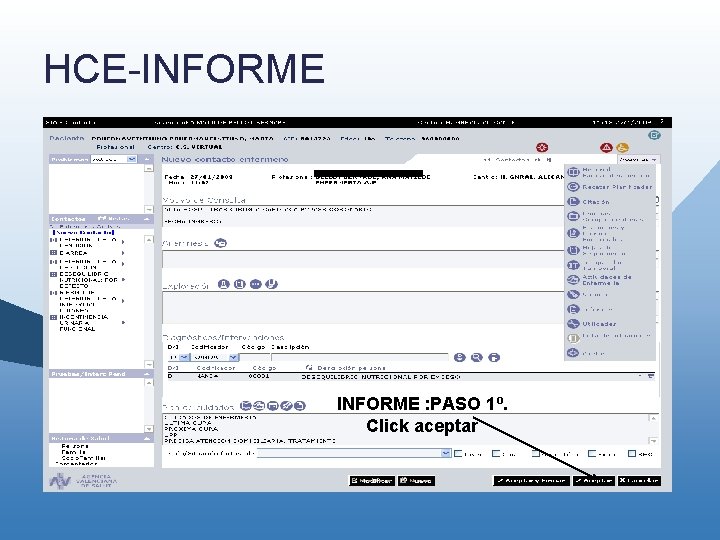
Task: Click the Citación menu icon
Action: click(573, 202)
